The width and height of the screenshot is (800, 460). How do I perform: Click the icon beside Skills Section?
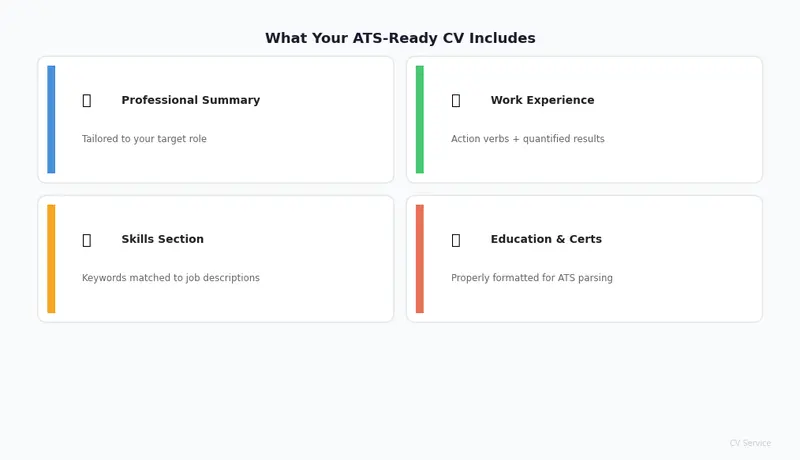click(86, 240)
